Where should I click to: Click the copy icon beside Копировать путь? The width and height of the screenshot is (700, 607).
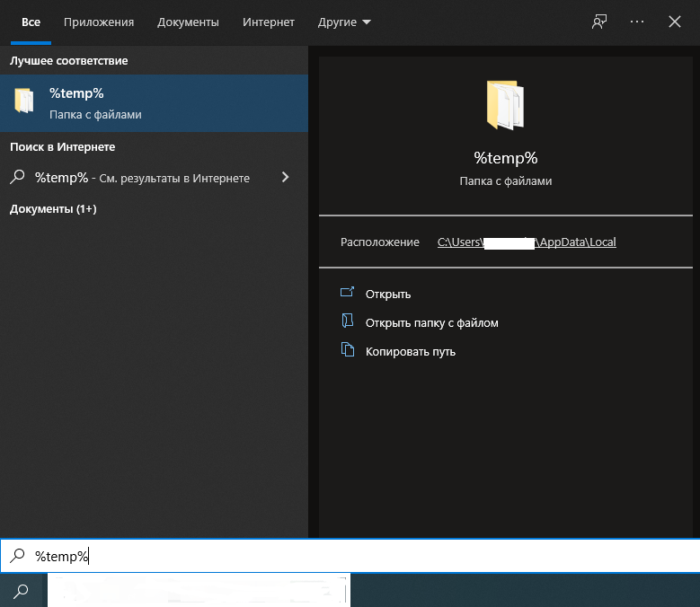coord(348,349)
